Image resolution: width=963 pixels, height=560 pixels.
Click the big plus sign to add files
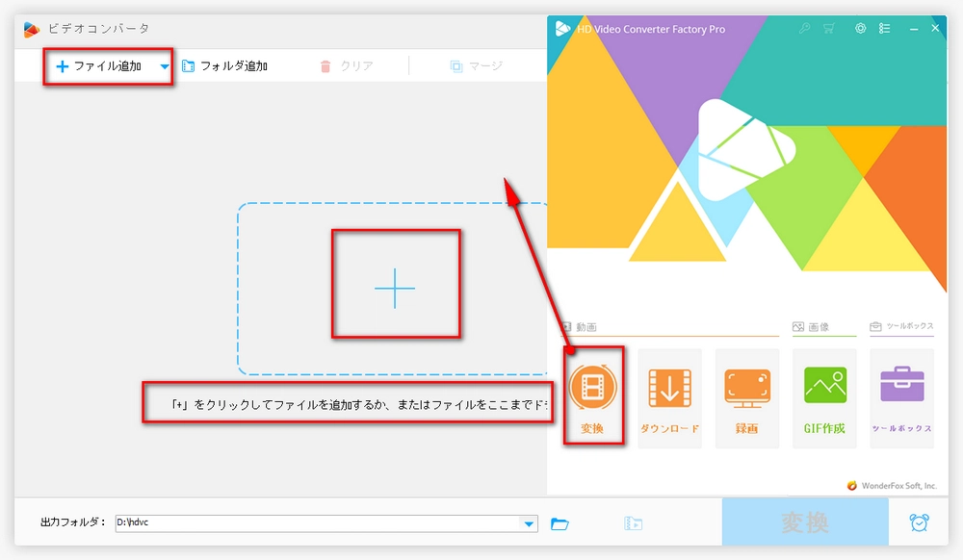coord(395,287)
